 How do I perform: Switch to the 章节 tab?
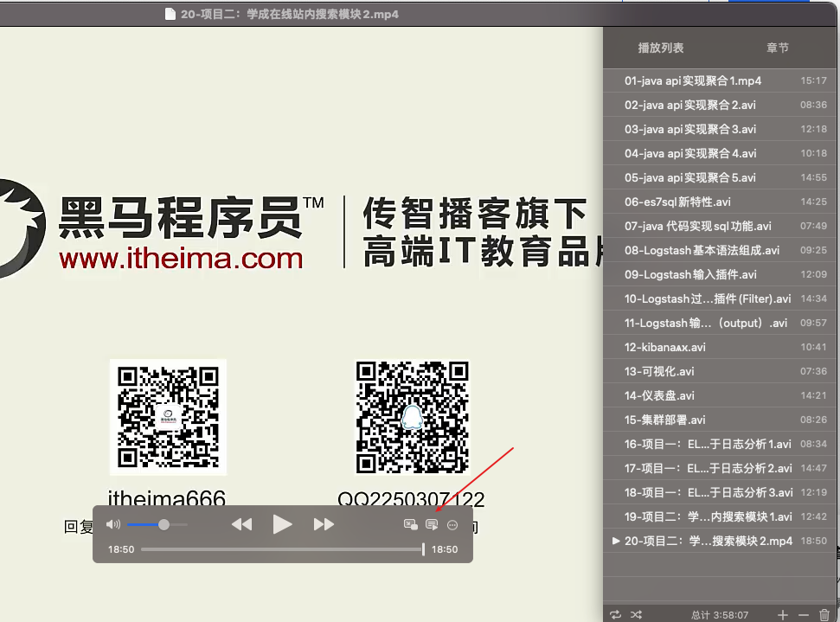click(x=777, y=48)
